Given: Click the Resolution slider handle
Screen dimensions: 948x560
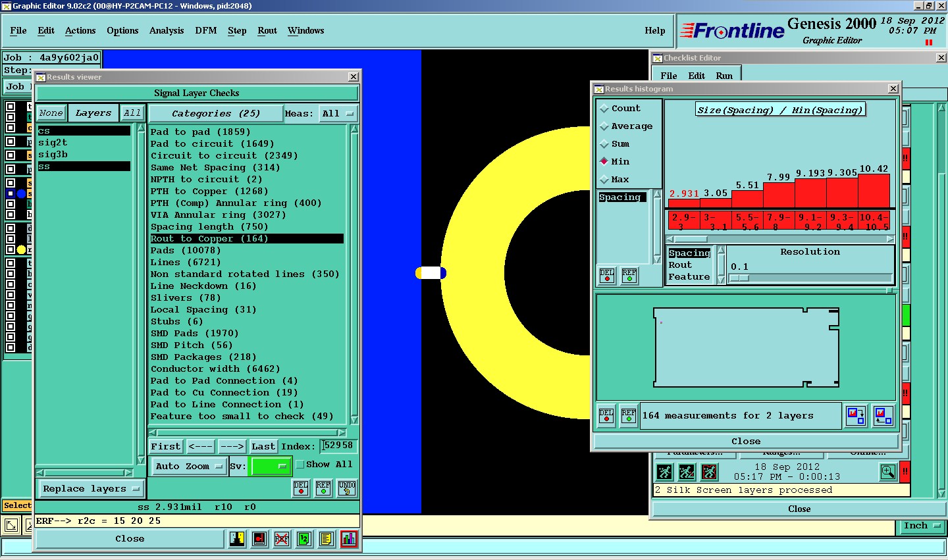Looking at the screenshot, I should point(739,278).
